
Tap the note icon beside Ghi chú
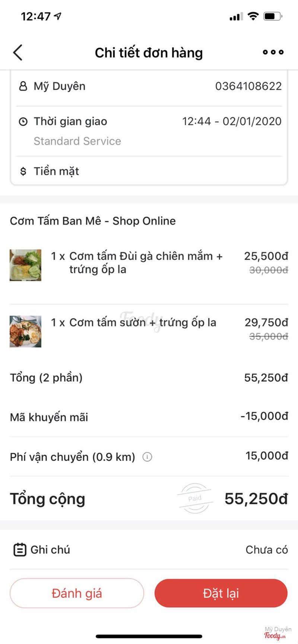(x=20, y=550)
